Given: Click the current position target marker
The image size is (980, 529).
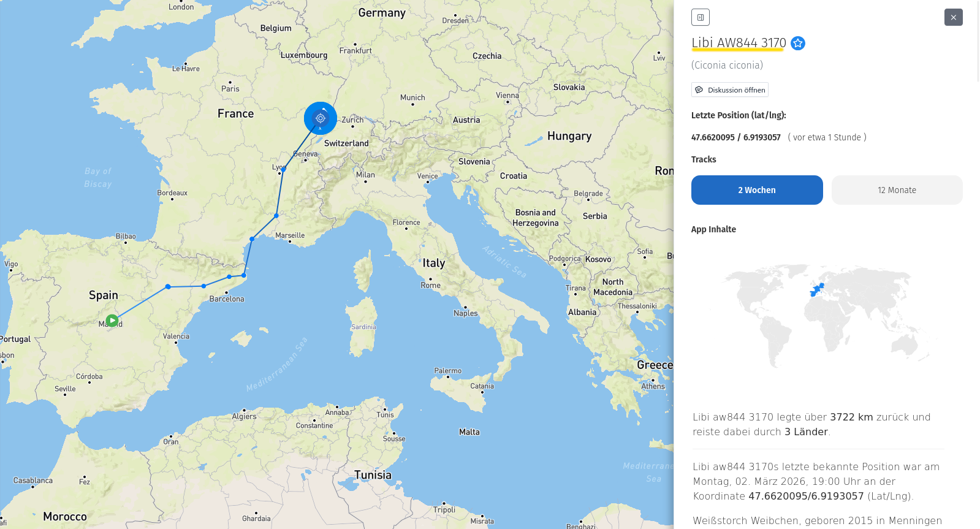Looking at the screenshot, I should pyautogui.click(x=320, y=118).
